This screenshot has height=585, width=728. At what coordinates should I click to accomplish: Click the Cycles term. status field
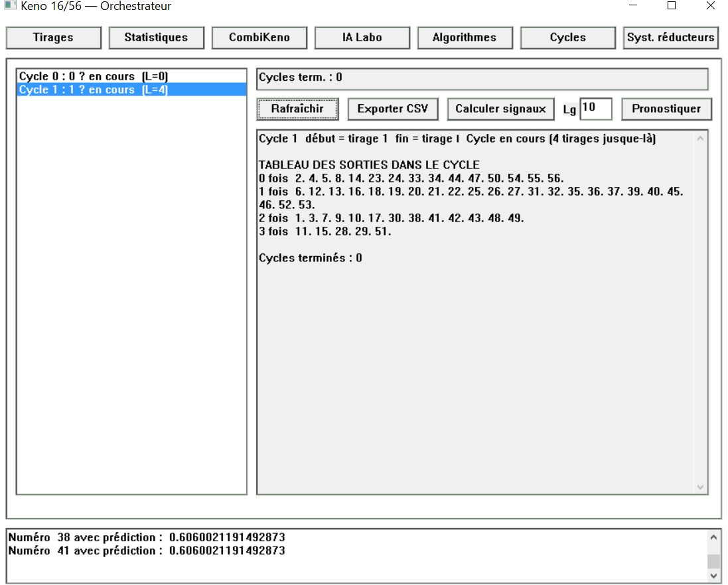click(x=482, y=78)
